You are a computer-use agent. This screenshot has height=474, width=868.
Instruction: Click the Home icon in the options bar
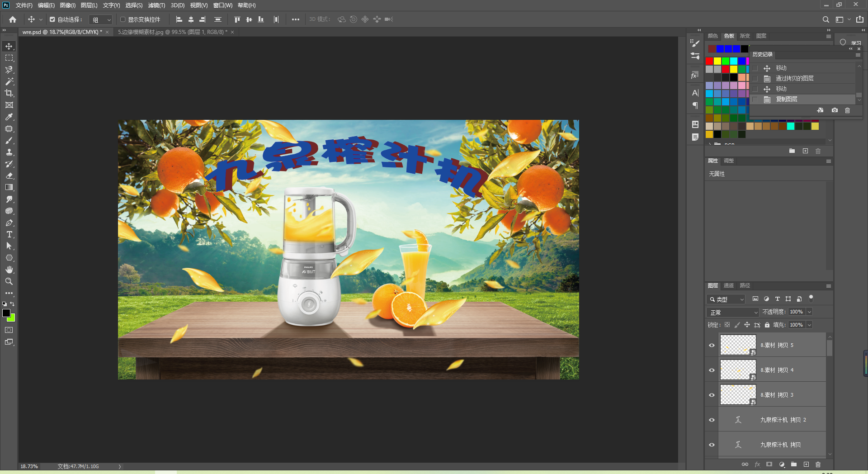point(13,19)
